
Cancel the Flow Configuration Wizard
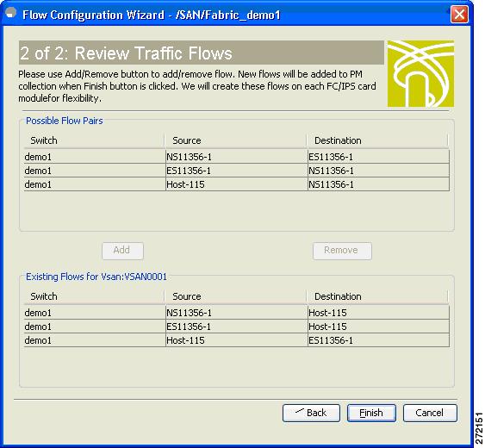coord(430,413)
